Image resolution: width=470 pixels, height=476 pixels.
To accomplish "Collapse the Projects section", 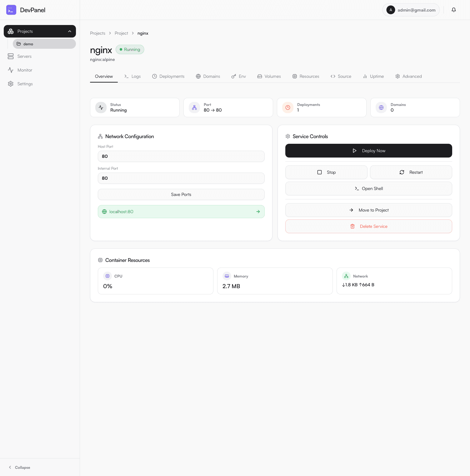I will pos(69,31).
